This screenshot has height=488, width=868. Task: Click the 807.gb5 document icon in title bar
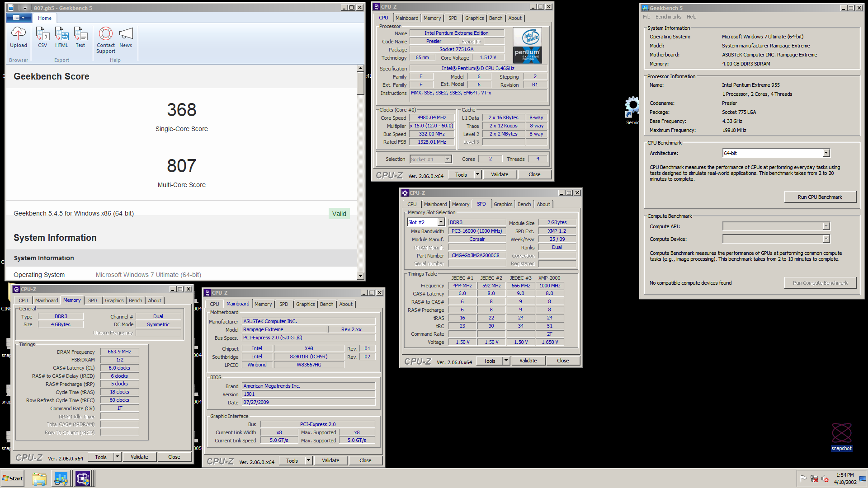tap(11, 8)
